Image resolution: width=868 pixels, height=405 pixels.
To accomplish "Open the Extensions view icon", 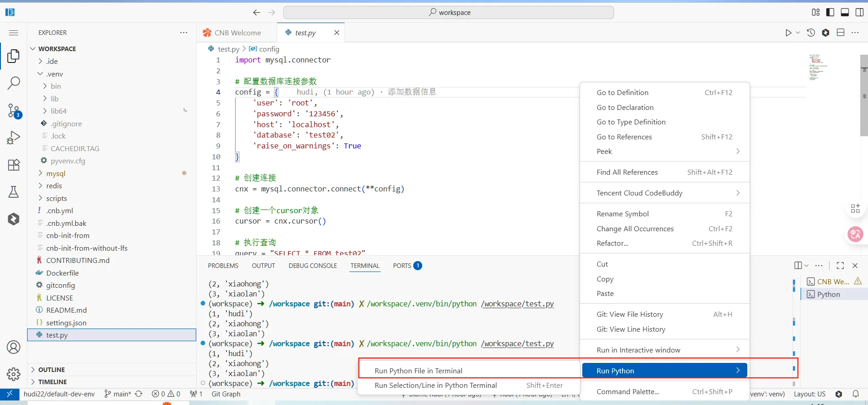I will pos(14,165).
